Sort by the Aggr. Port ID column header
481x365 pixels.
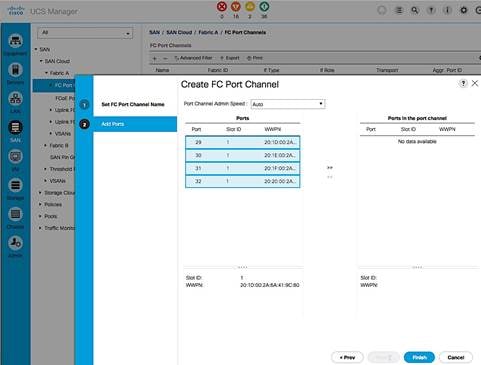tap(447, 70)
